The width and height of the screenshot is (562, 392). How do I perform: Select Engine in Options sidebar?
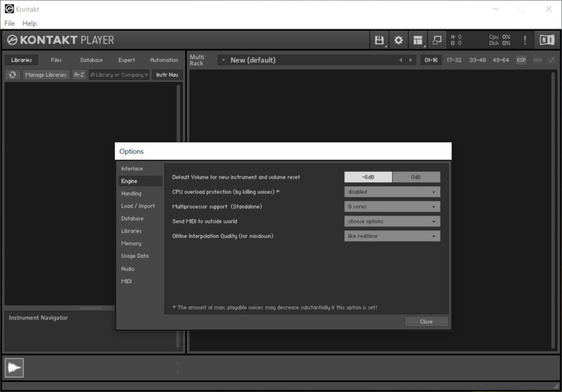click(x=140, y=181)
